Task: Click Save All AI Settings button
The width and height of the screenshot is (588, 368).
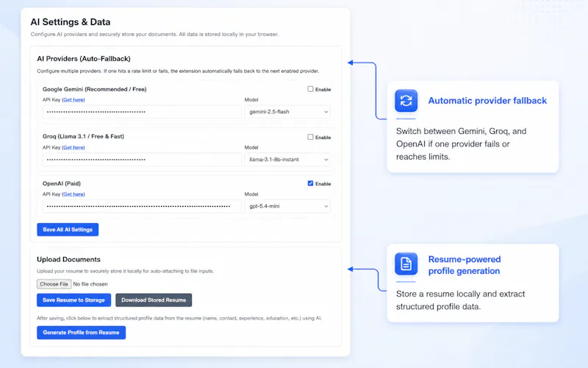Action: 68,230
